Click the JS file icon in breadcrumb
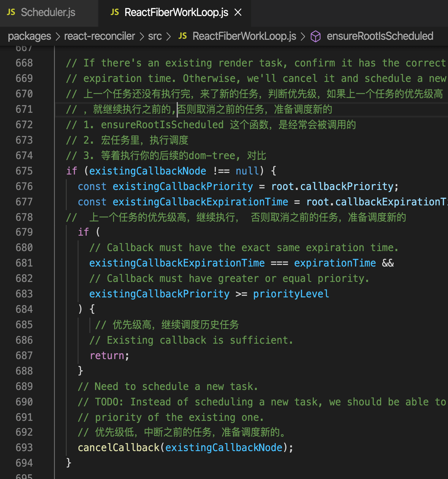The height and width of the screenshot is (479, 448). pos(183,36)
